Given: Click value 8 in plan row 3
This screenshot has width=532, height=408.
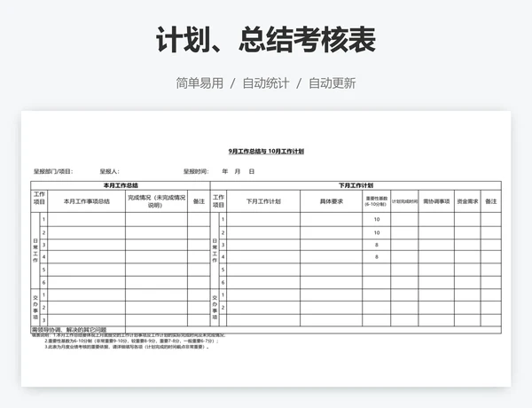Looking at the screenshot, I should click(377, 245).
